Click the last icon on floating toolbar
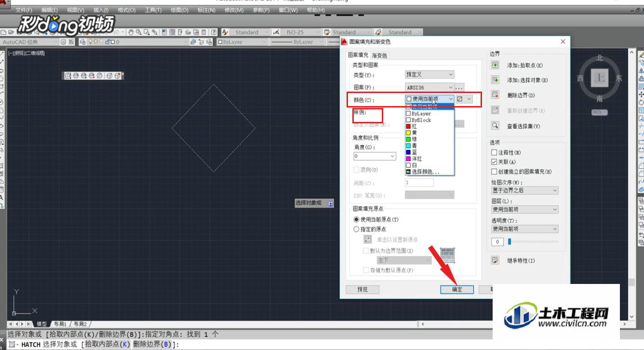This screenshot has width=644, height=350. click(x=117, y=76)
